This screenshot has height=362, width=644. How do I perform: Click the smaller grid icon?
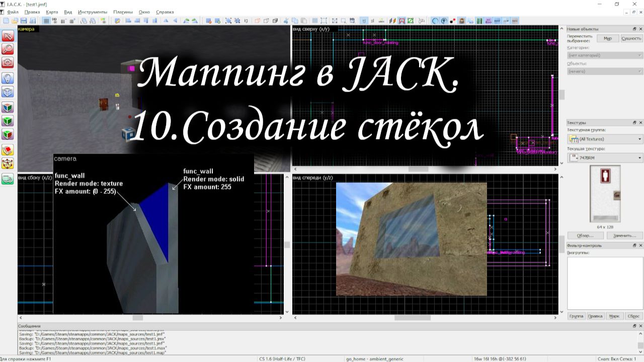pos(63,21)
